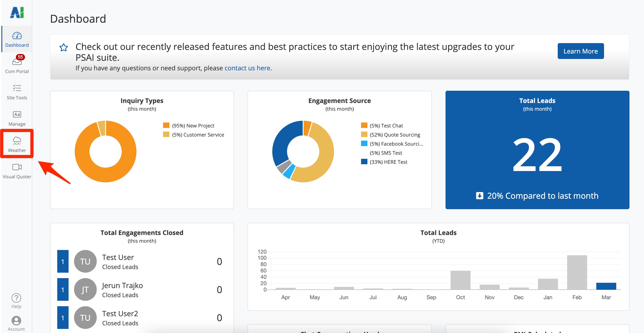Click the Site Tools checklist icon

(17, 88)
